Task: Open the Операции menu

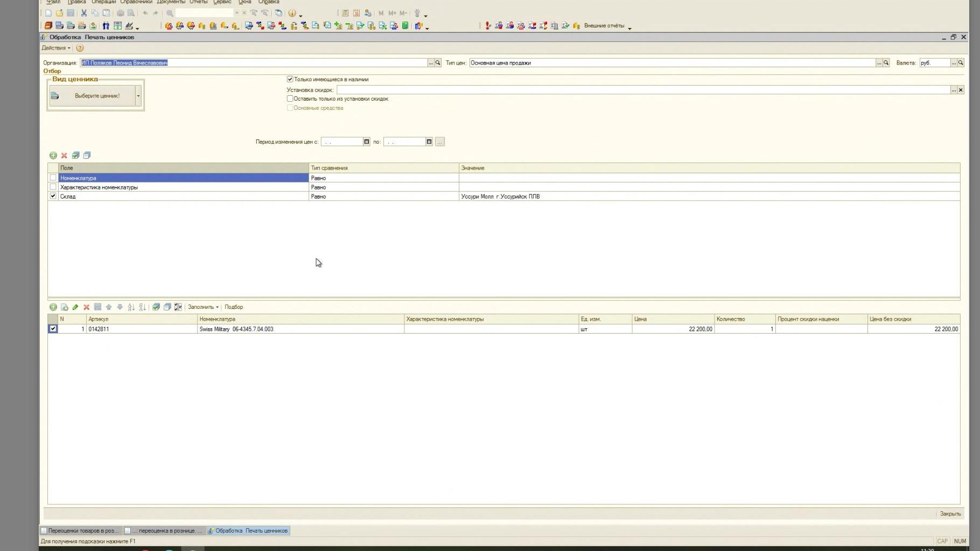Action: [103, 2]
